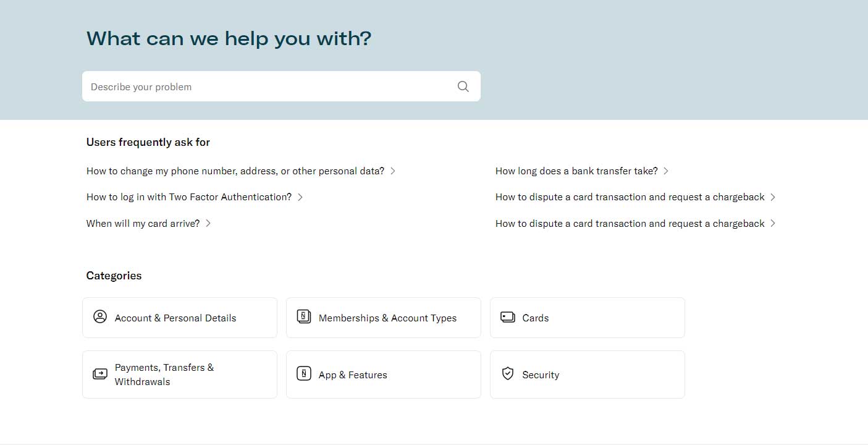Screen dimensions: 868x445
Task: Open How long does a bank transfer take
Action: click(576, 171)
